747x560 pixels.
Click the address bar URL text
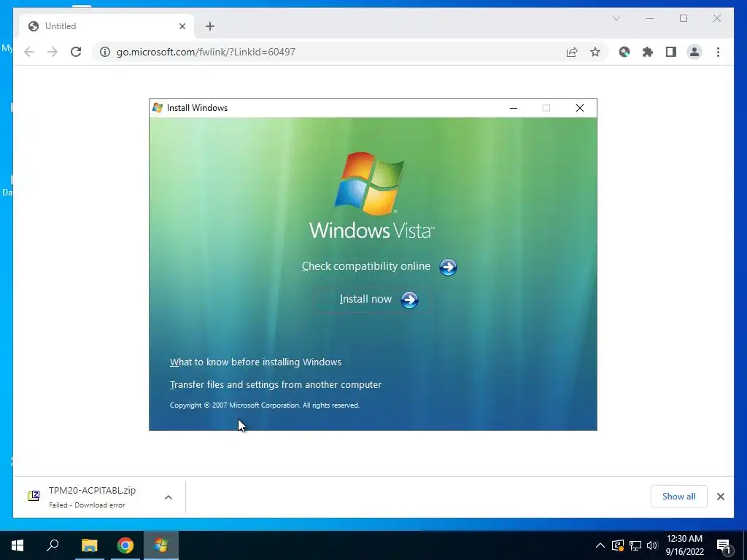click(206, 52)
